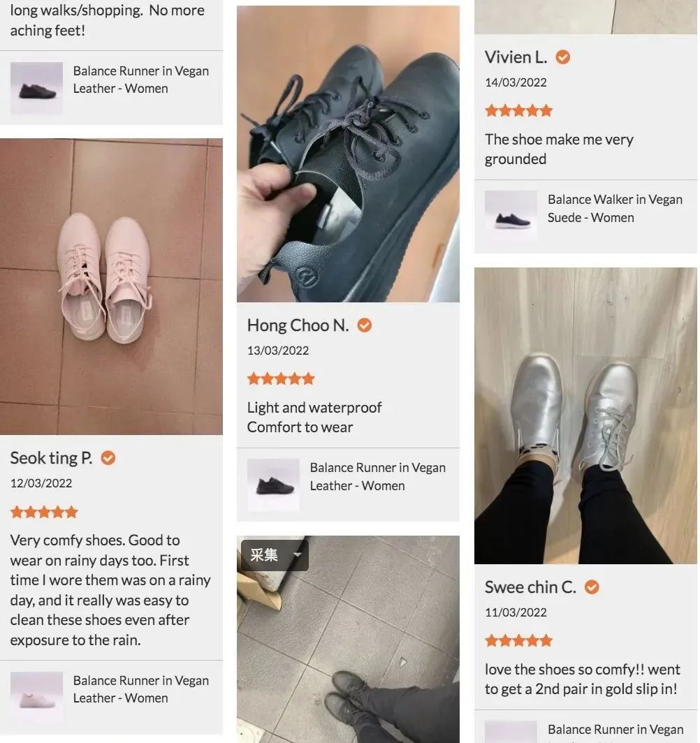Click pink shoe product thumbnail under Seok ting review

(36, 698)
